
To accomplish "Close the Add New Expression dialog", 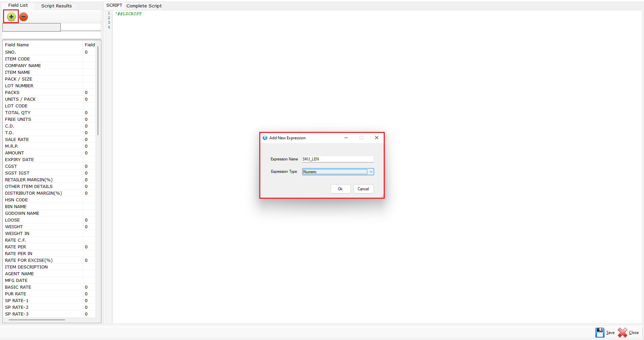I will (x=377, y=138).
